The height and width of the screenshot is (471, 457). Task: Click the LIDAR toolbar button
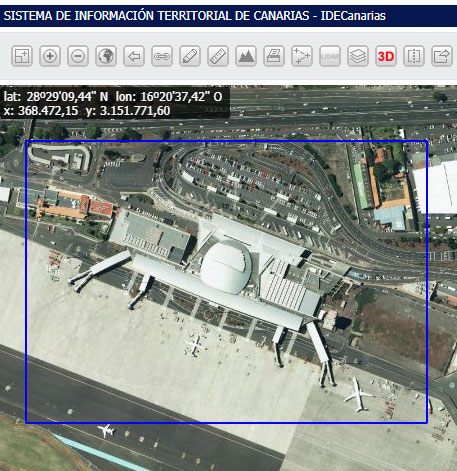[x=330, y=56]
